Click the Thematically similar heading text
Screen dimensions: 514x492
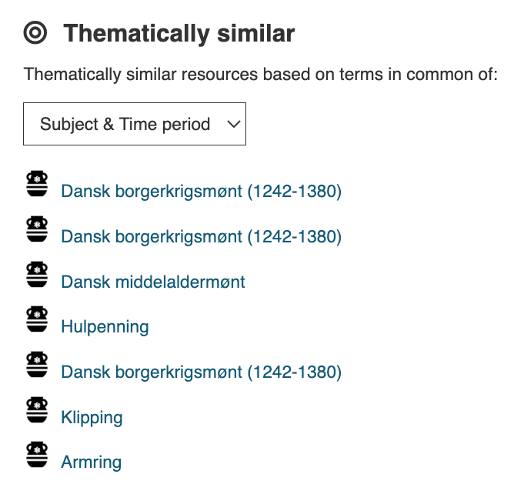tap(179, 34)
